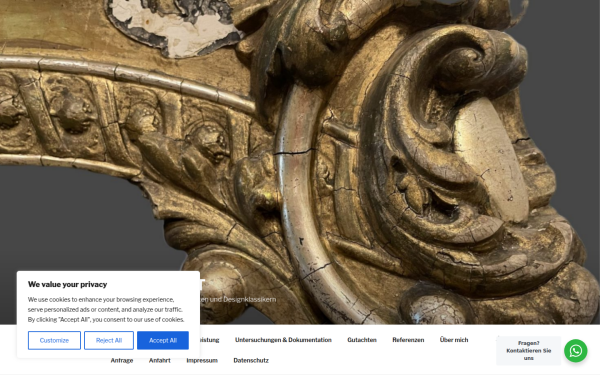Open the Untersuchungen & Dokumentation menu item
Screen dimensions: 600x375
[283, 340]
